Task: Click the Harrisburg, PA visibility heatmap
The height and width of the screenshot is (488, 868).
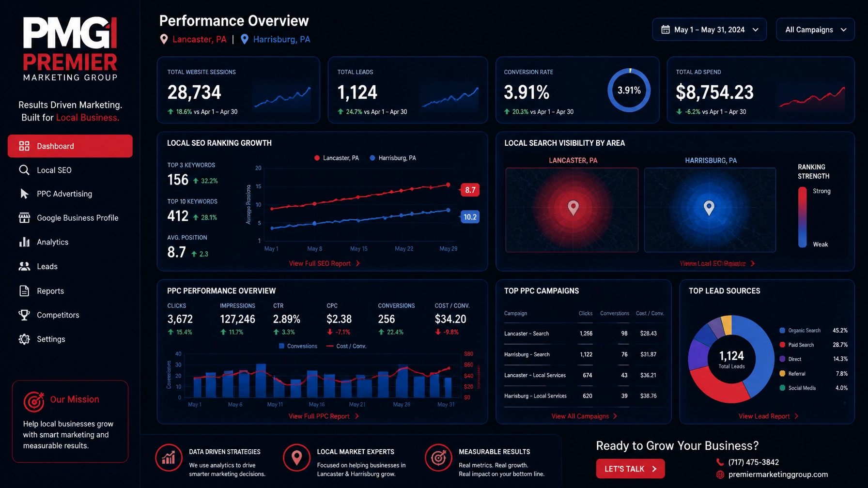Action: coord(710,210)
